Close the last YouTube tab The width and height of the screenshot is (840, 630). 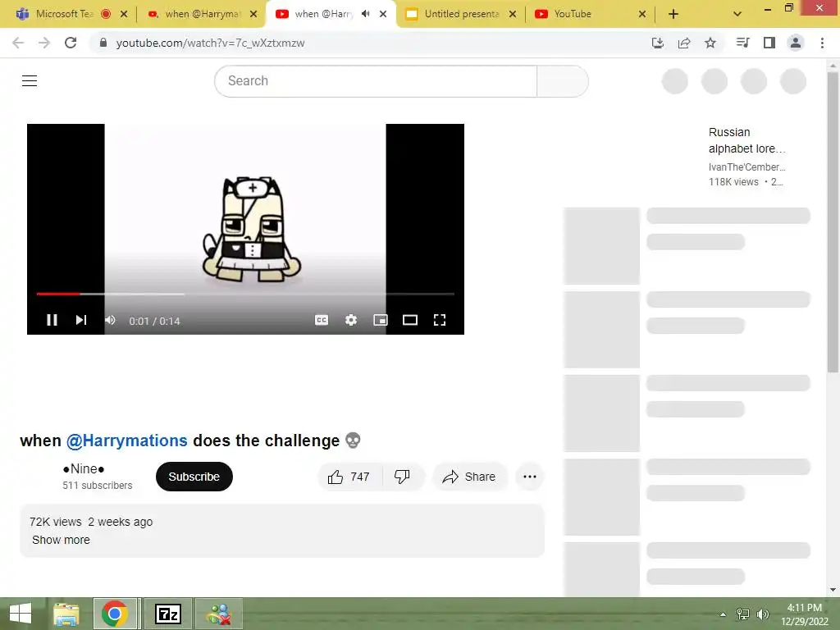click(642, 14)
